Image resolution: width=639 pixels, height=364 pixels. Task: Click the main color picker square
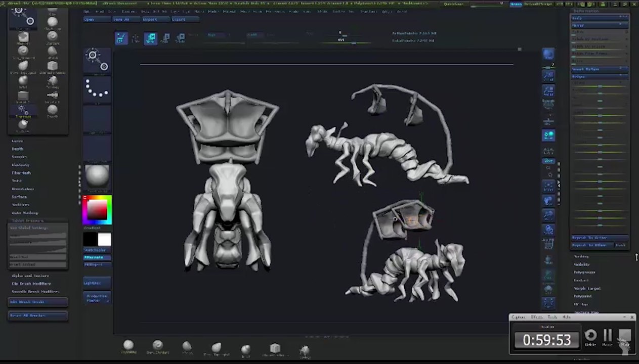coord(97,209)
